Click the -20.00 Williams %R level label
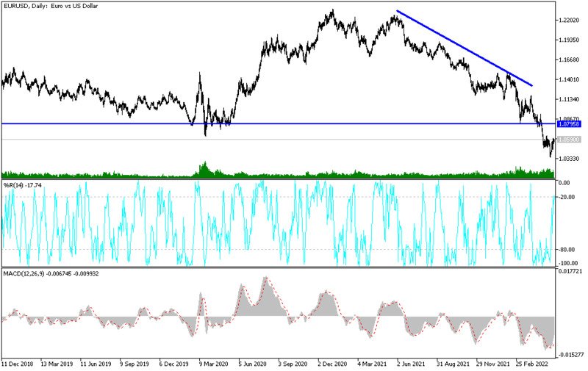 (x=567, y=197)
